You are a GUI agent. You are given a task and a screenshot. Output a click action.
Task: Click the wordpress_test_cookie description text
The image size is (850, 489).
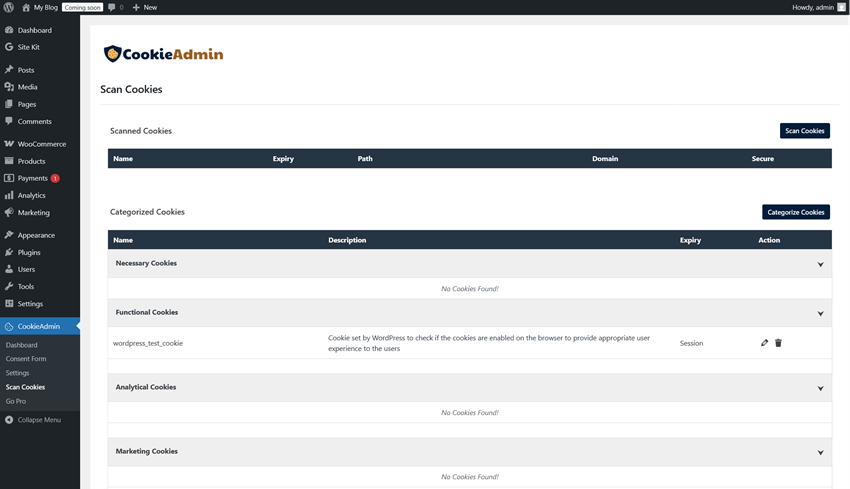[489, 343]
